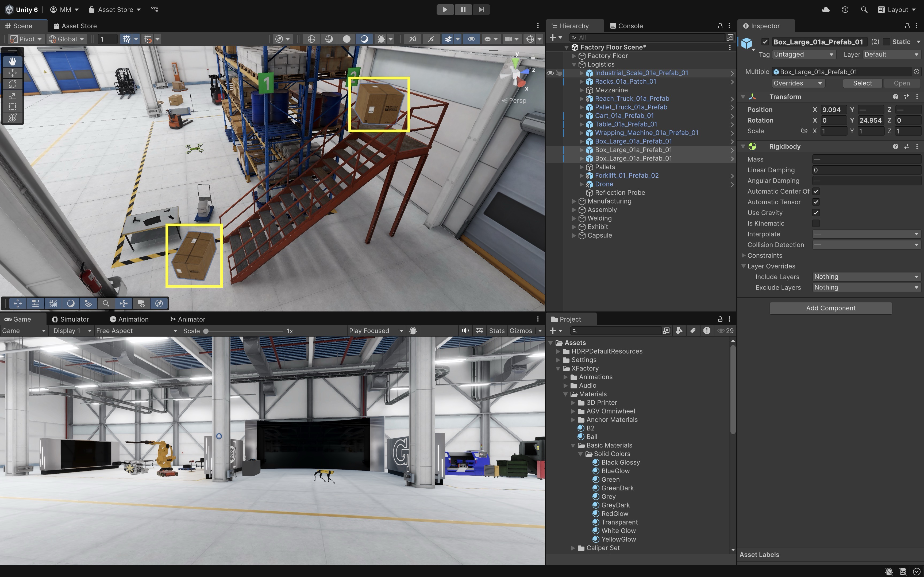Toggle Game view audio mute icon
Viewport: 924px width, 577px height.
(465, 331)
